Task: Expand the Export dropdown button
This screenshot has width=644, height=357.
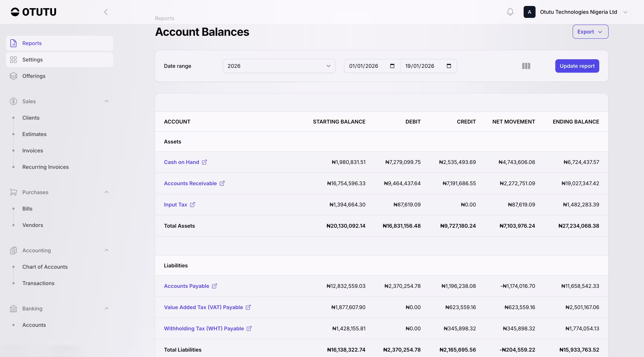Action: point(590,32)
